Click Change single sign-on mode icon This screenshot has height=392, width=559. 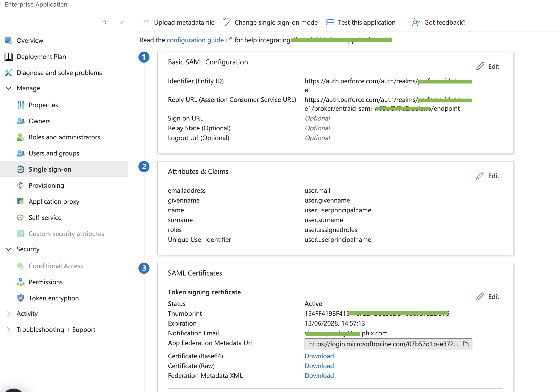(x=227, y=22)
